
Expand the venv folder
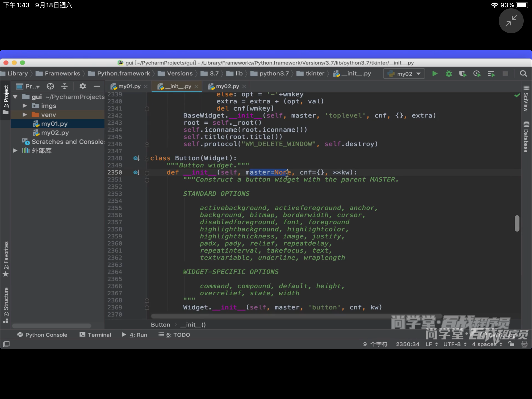pos(25,115)
